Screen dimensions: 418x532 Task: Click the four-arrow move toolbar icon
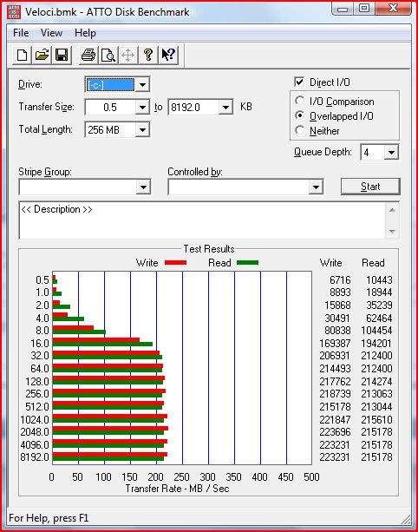click(x=127, y=55)
